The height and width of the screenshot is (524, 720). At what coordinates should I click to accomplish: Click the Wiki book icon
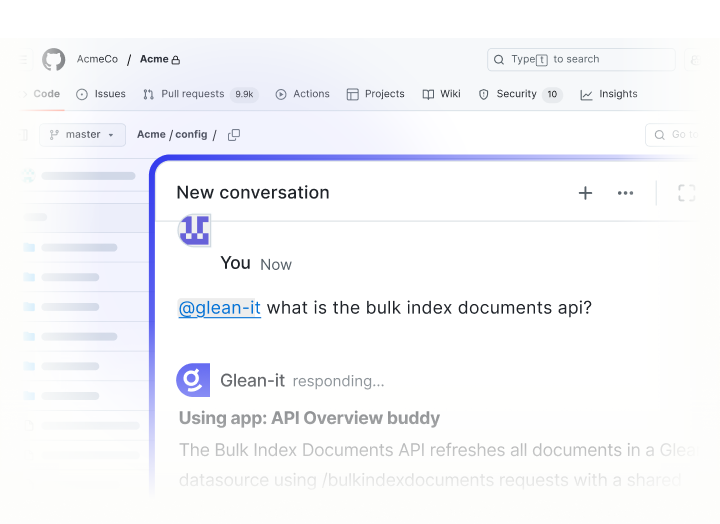pyautogui.click(x=428, y=95)
